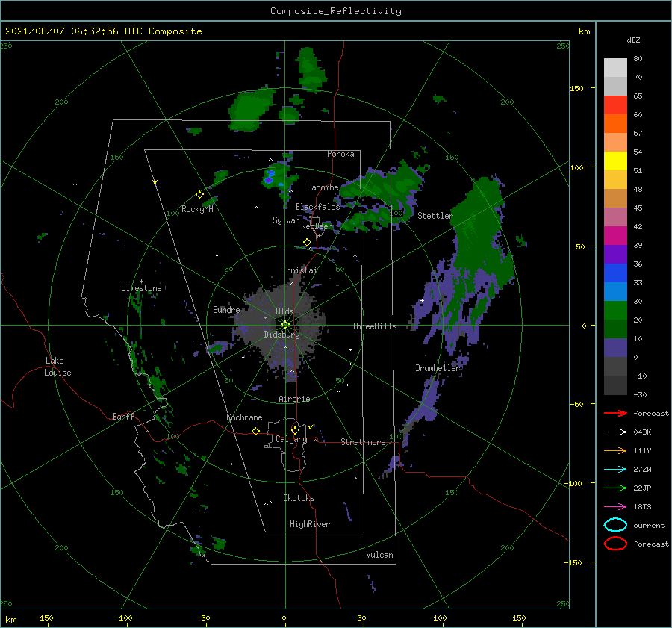
Task: Click the Calgary city label
Action: tap(291, 439)
